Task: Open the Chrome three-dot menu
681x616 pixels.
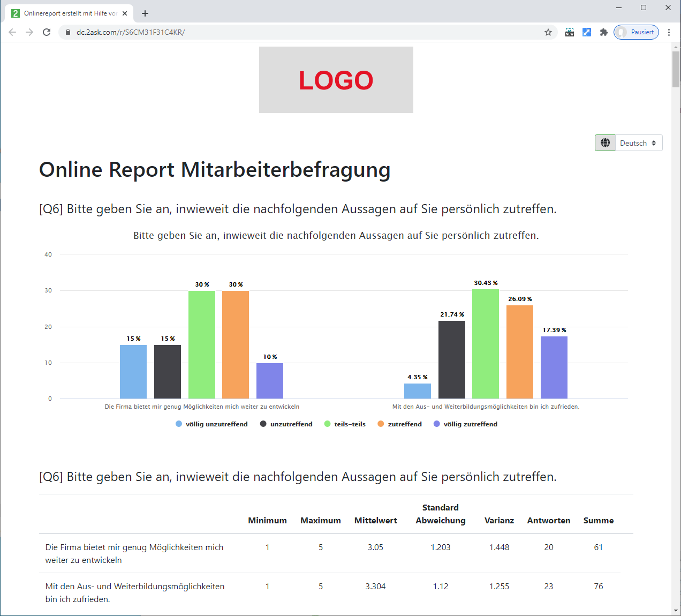Action: click(x=669, y=32)
